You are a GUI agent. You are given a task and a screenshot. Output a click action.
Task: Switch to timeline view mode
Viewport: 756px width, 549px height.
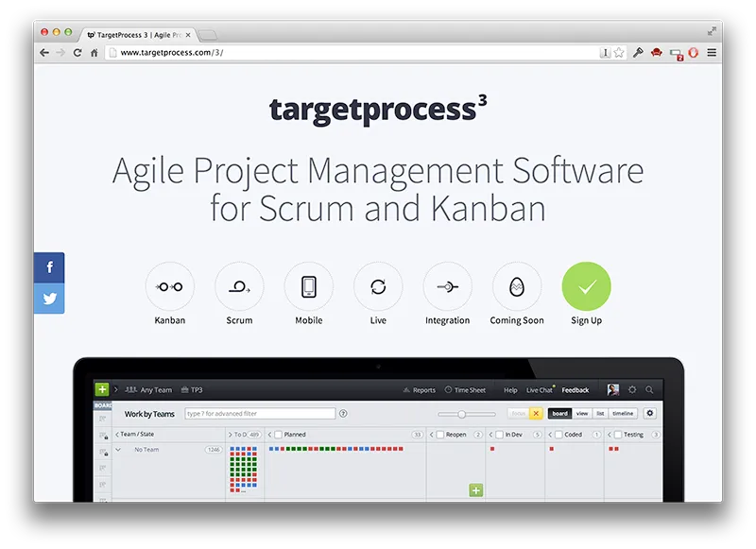tap(623, 413)
